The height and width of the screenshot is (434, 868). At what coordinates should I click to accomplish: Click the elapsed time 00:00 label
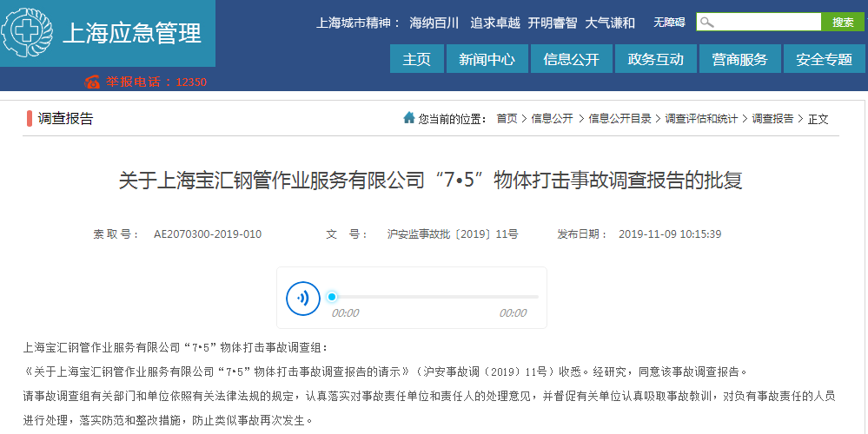(x=346, y=313)
